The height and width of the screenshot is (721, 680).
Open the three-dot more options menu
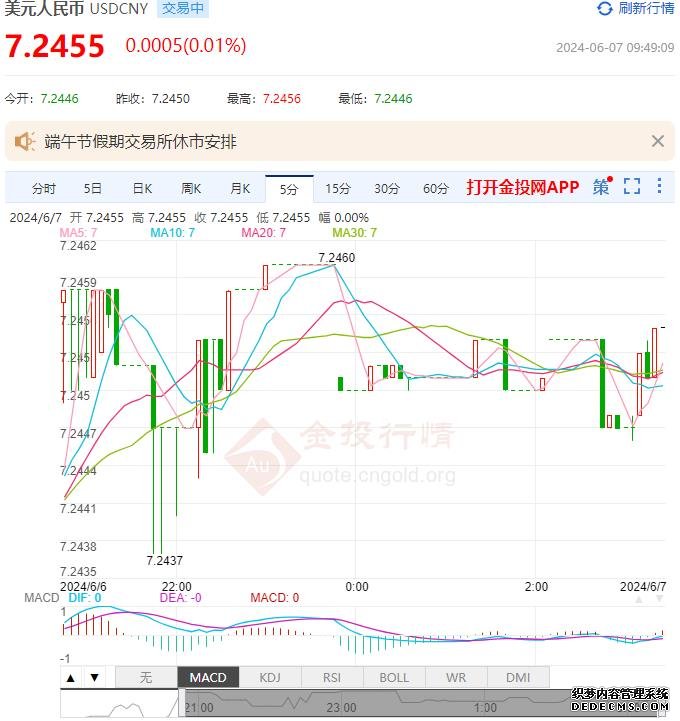click(x=659, y=186)
